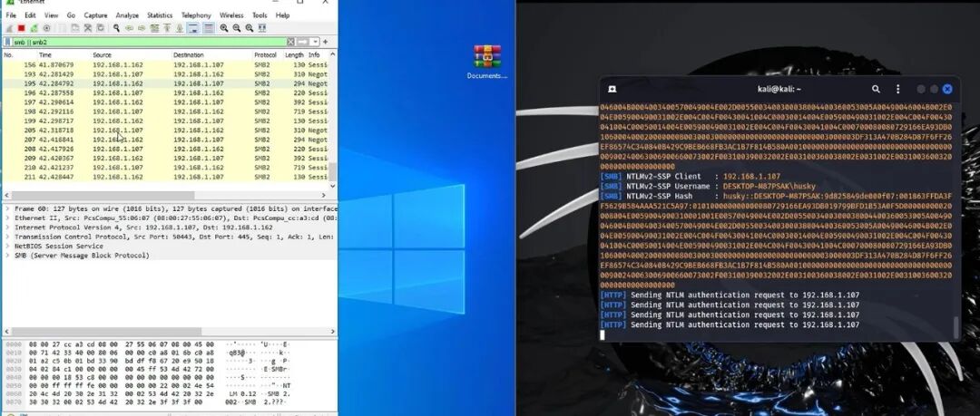Screen dimensions: 980x416
Task: Open the Capture menu
Action: (95, 15)
